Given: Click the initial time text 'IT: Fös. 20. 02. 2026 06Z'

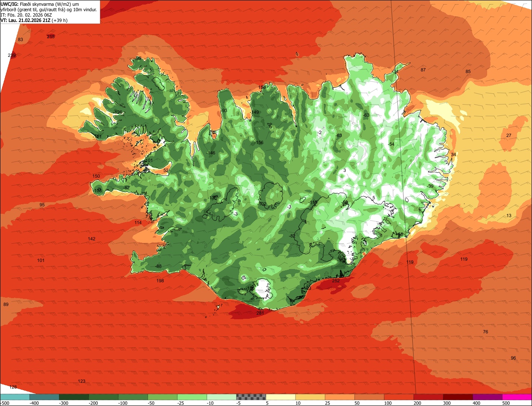Looking at the screenshot, I should pyautogui.click(x=26, y=15).
